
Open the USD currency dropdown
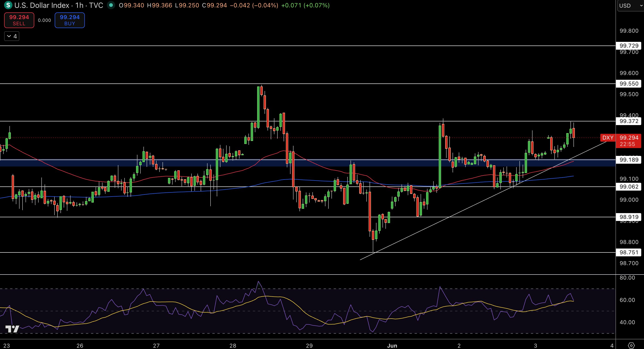[630, 6]
